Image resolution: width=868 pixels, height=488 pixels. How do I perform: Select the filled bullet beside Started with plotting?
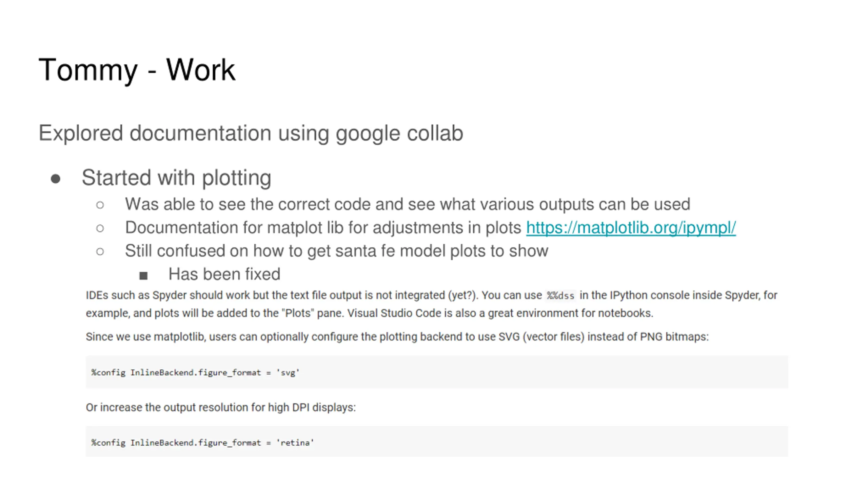(56, 179)
